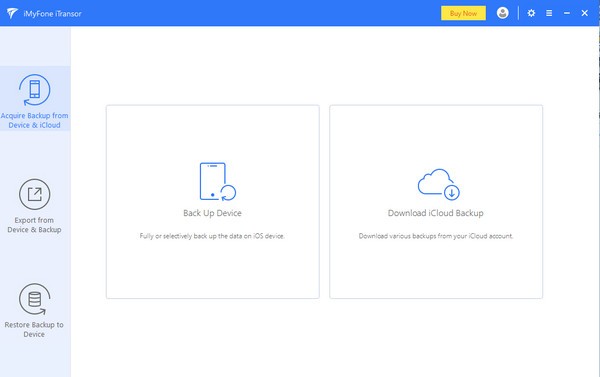Select the Export from Device icon
Viewport: 600px width, 377px height.
(x=34, y=194)
